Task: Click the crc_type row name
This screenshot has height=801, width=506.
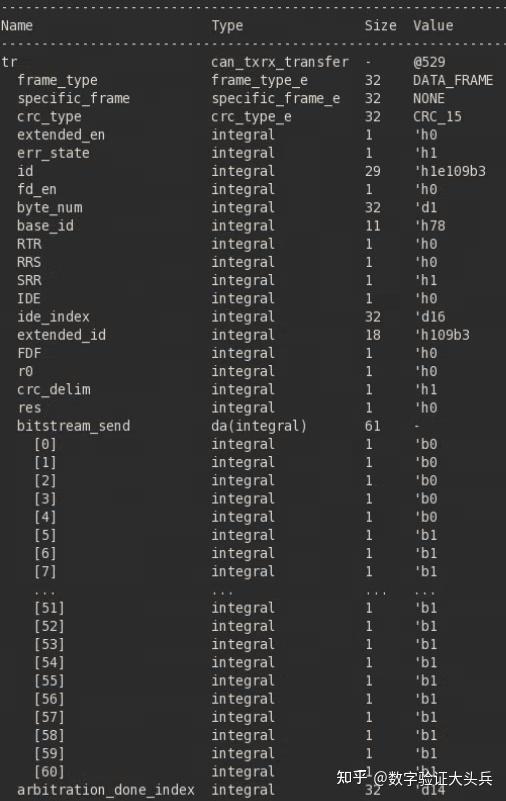Action: (49, 117)
